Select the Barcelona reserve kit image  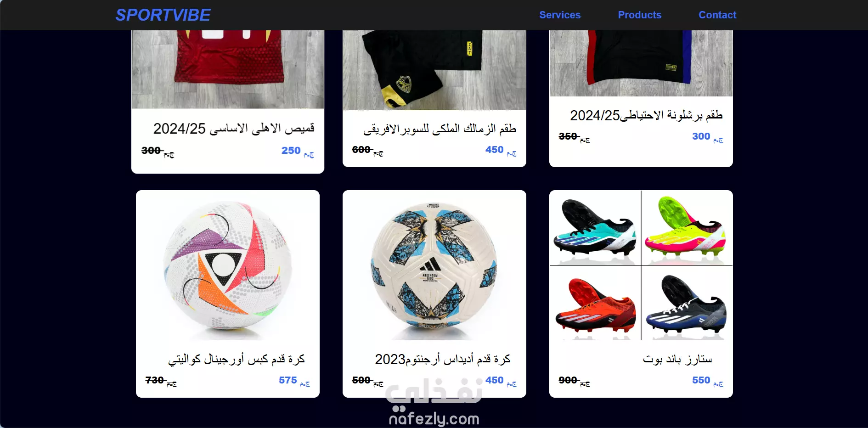click(641, 63)
